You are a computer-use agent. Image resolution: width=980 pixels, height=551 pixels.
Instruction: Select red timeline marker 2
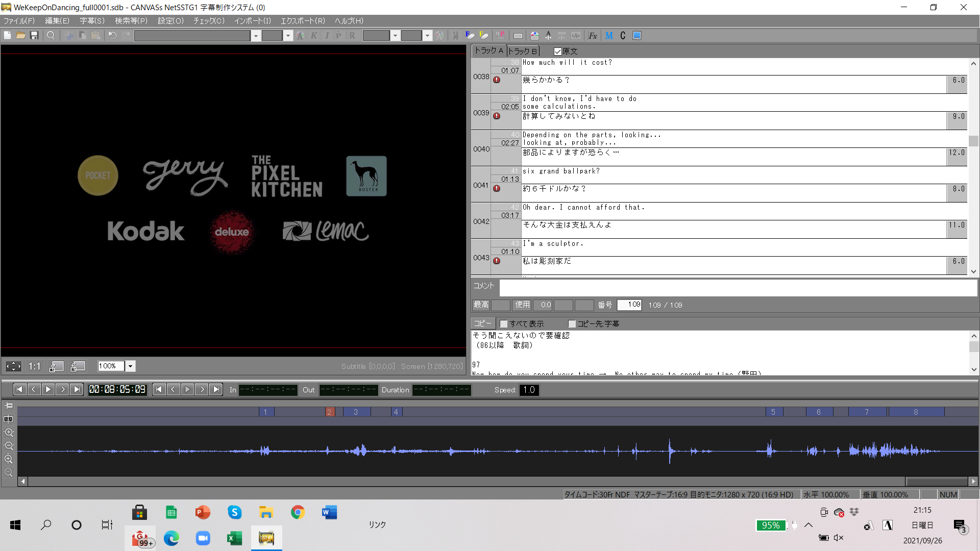[x=330, y=412]
